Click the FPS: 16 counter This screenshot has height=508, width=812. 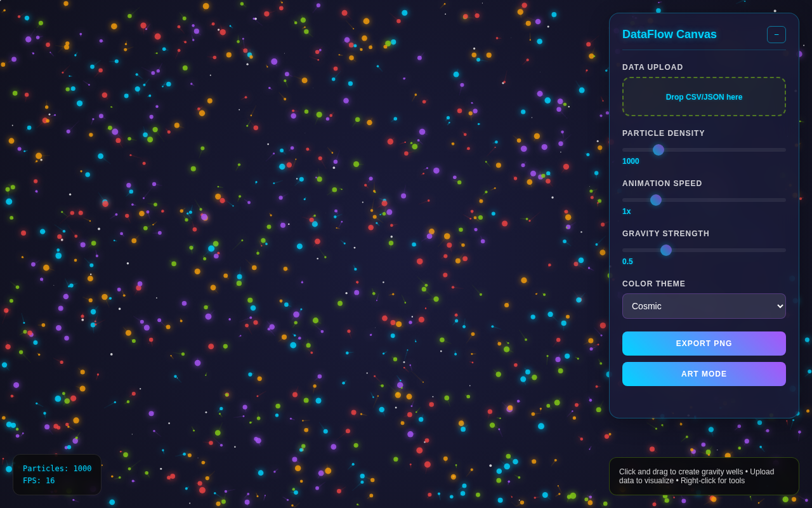click(x=39, y=480)
